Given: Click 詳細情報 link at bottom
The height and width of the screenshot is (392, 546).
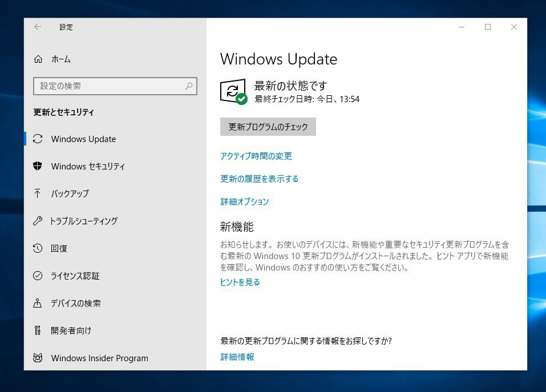Looking at the screenshot, I should point(237,357).
